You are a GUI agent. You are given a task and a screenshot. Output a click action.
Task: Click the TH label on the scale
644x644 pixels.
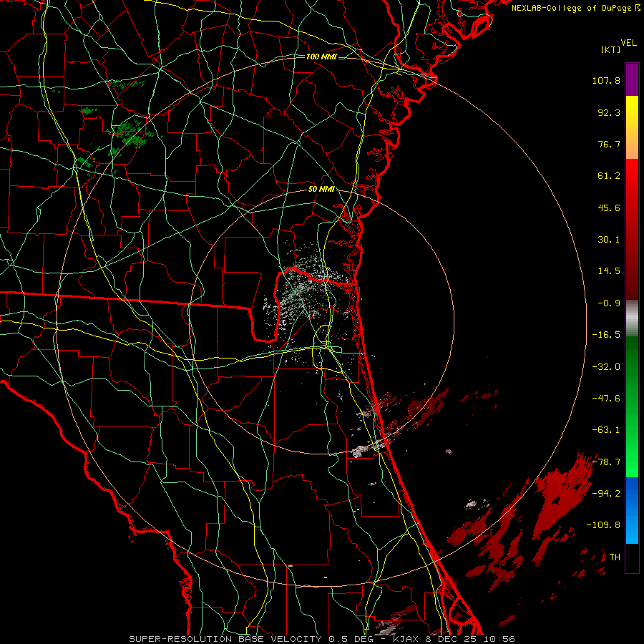pyautogui.click(x=615, y=557)
